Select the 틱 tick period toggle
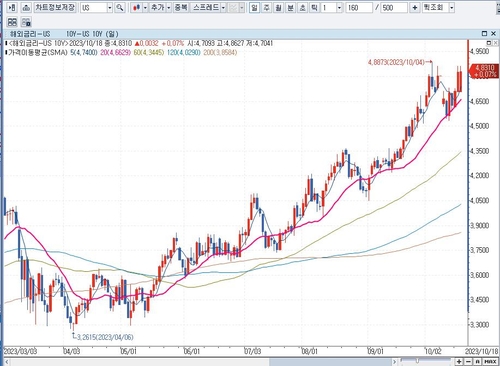The image size is (500, 366). click(314, 7)
